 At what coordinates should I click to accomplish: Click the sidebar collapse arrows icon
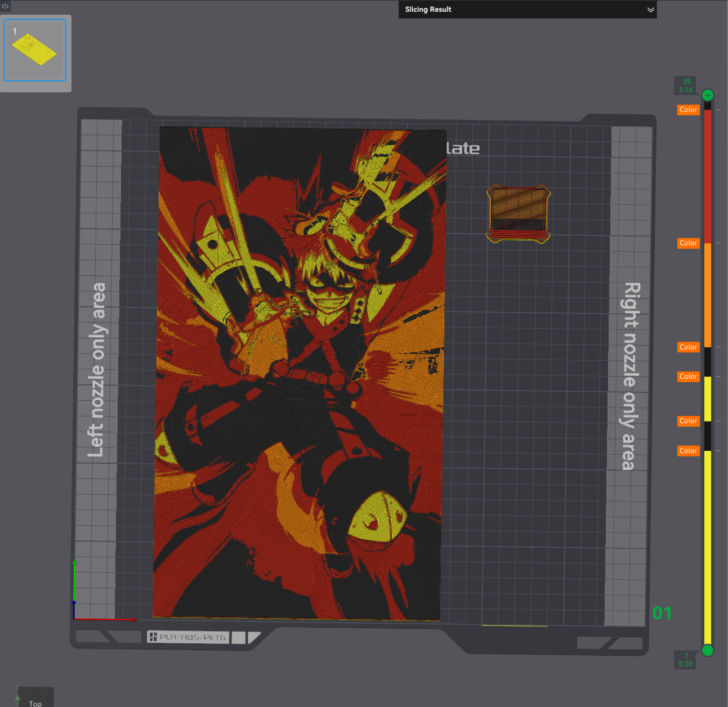[5, 6]
